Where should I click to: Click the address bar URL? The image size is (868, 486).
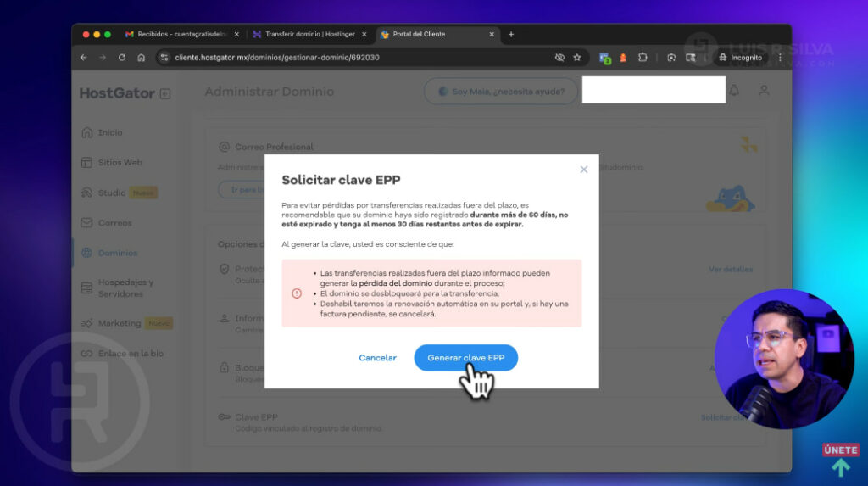point(277,57)
